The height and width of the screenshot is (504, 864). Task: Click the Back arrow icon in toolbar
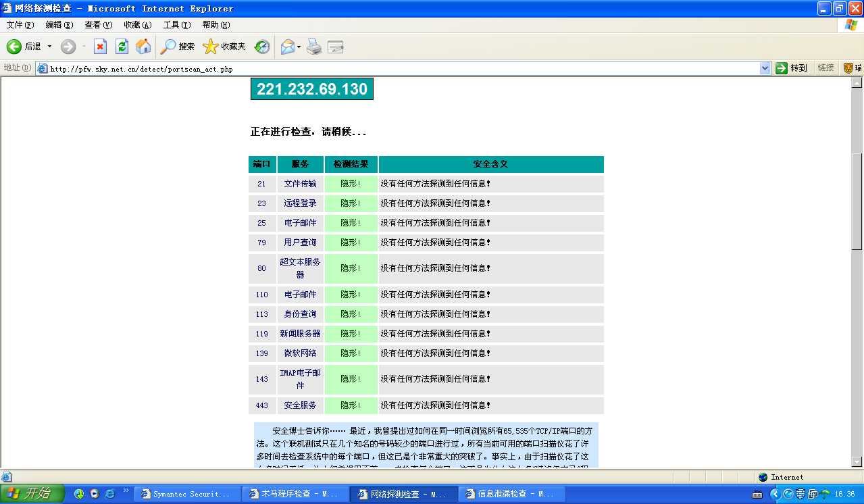click(14, 47)
